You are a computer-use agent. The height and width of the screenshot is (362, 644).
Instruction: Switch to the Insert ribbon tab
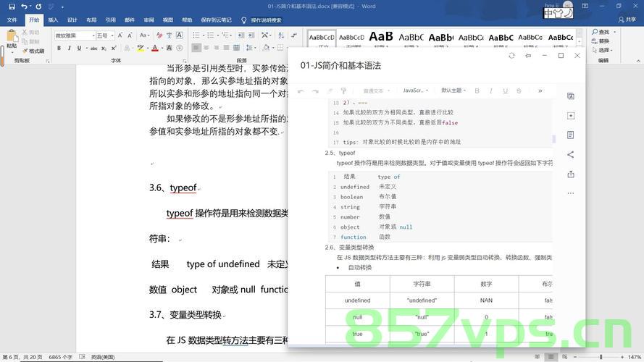(53, 20)
